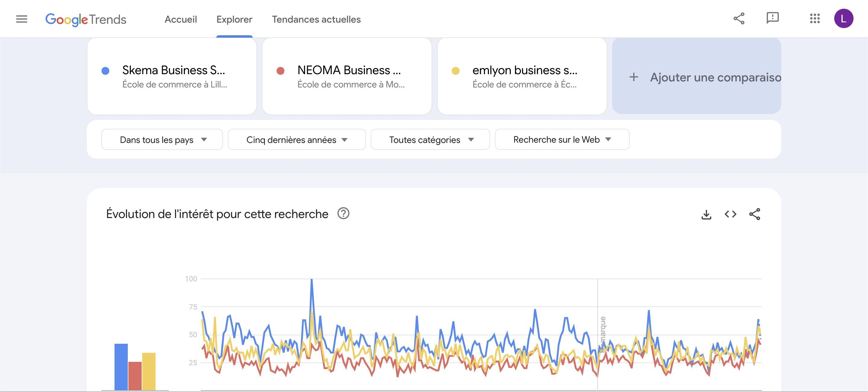Download the interest over time chart CSV
The height and width of the screenshot is (392, 868).
coord(706,214)
